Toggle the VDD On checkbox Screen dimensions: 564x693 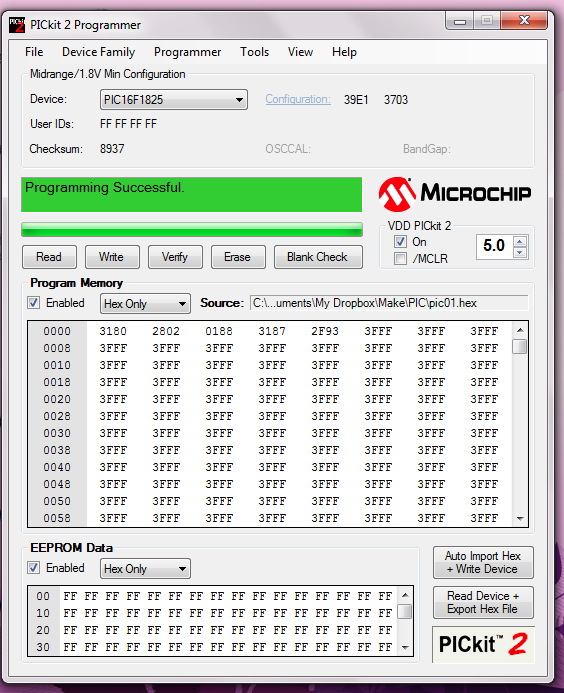pos(400,242)
